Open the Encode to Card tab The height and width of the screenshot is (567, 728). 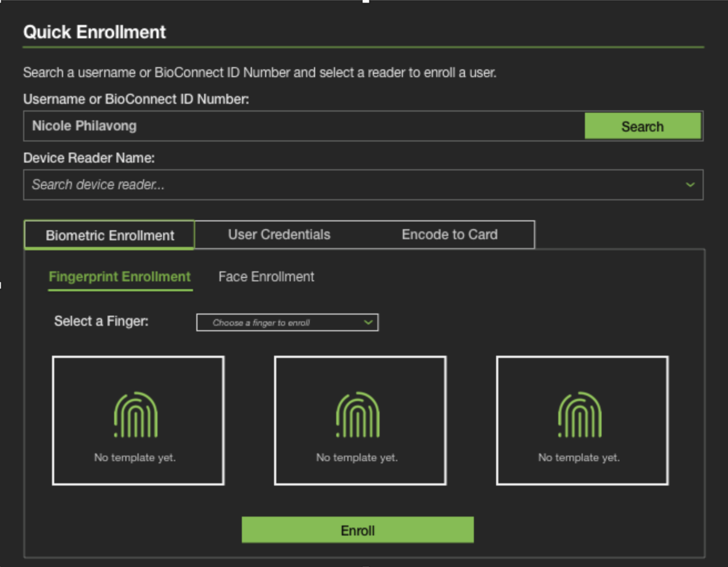(x=449, y=234)
